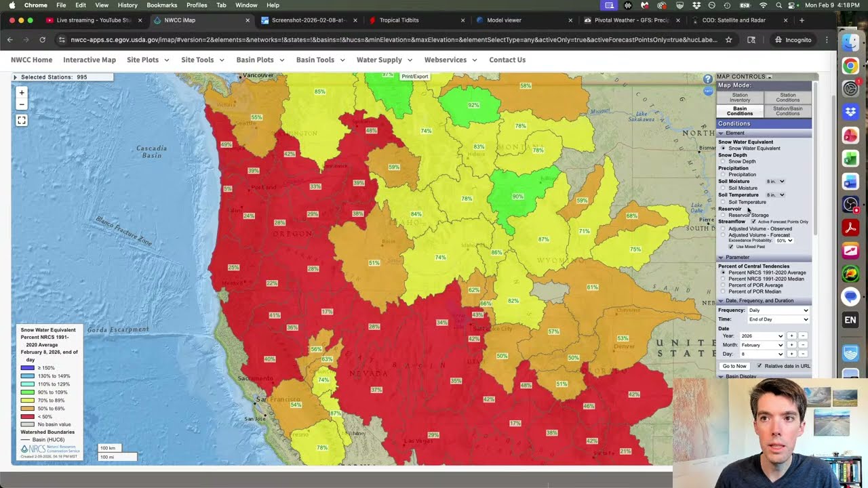Collapse the Map Controls panel
Image resolution: width=868 pixels, height=488 pixels.
[769, 77]
